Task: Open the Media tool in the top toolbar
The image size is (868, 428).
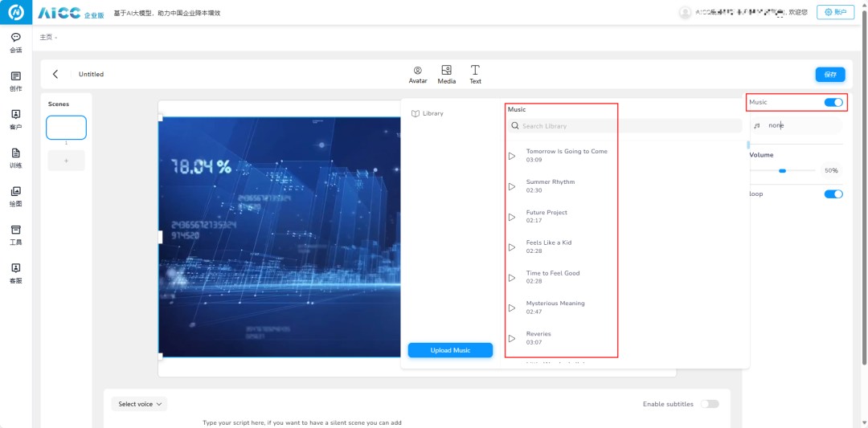Action: 446,74
